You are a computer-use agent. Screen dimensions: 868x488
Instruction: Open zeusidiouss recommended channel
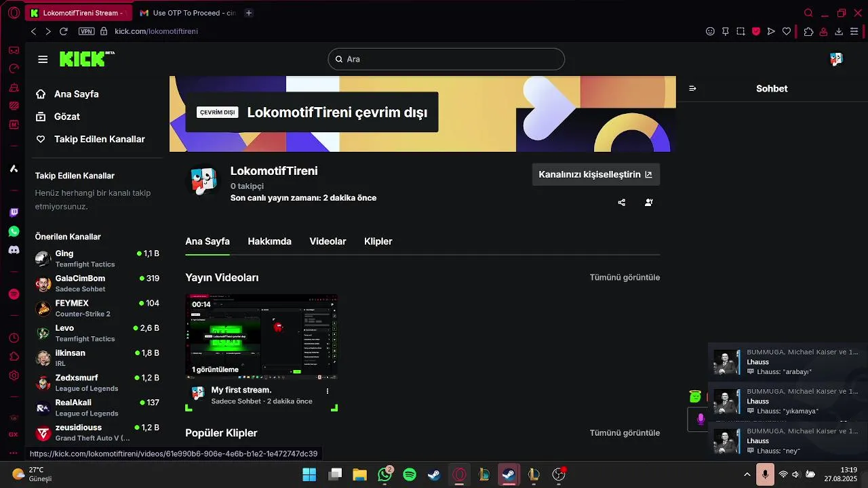click(97, 432)
